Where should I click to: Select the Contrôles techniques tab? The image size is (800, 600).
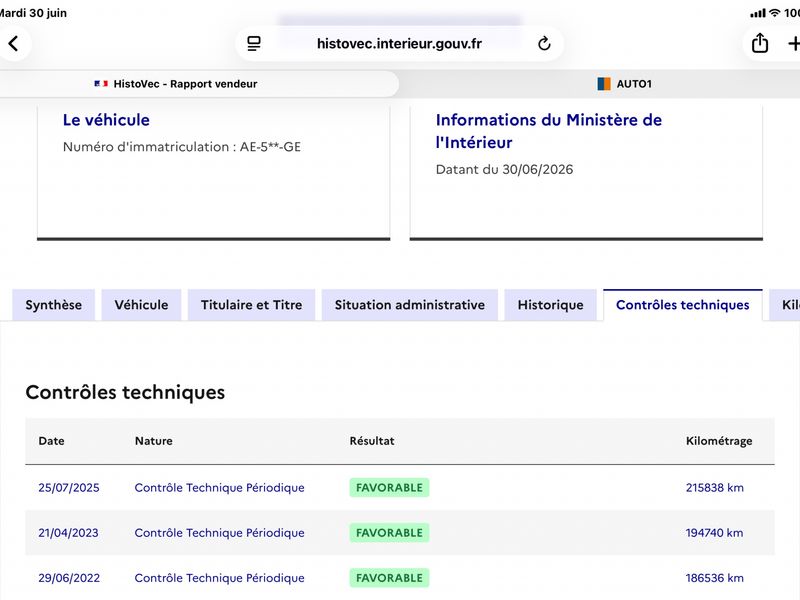[683, 305]
